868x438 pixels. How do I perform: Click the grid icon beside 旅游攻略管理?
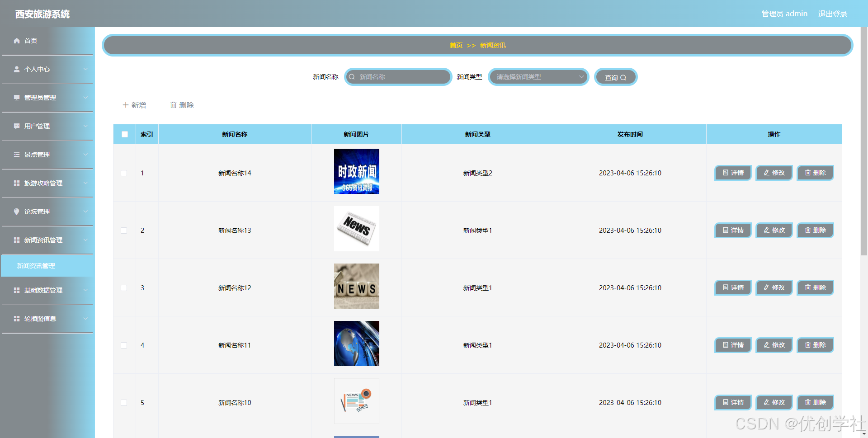[17, 183]
